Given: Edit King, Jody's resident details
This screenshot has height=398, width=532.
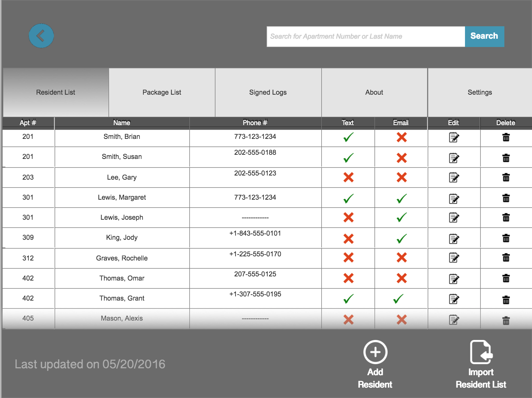Looking at the screenshot, I should [x=454, y=239].
